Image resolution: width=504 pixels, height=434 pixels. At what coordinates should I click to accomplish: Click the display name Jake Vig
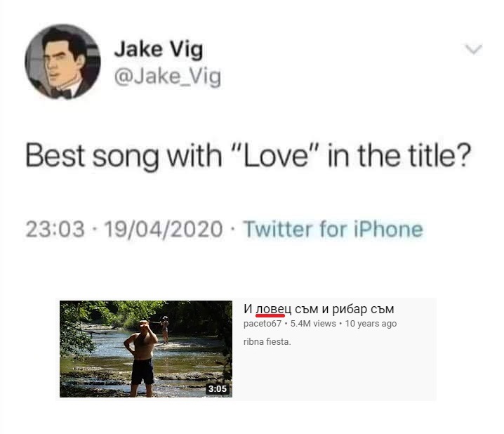coord(159,49)
